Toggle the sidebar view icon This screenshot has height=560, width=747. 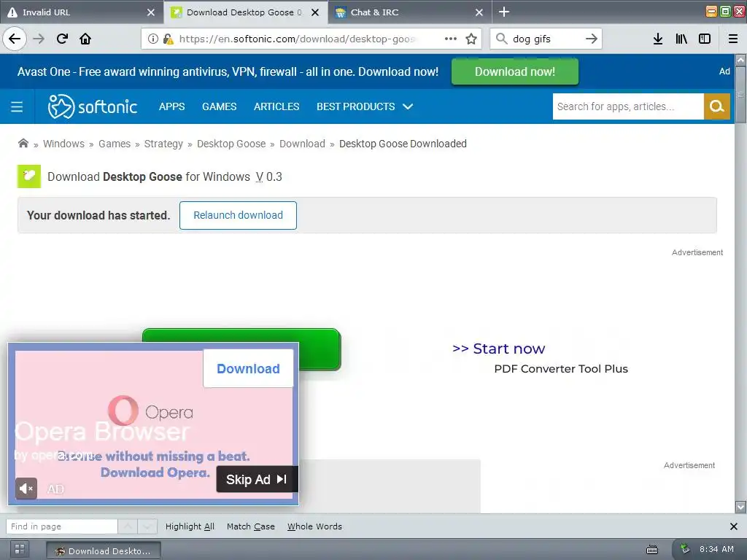pyautogui.click(x=705, y=39)
